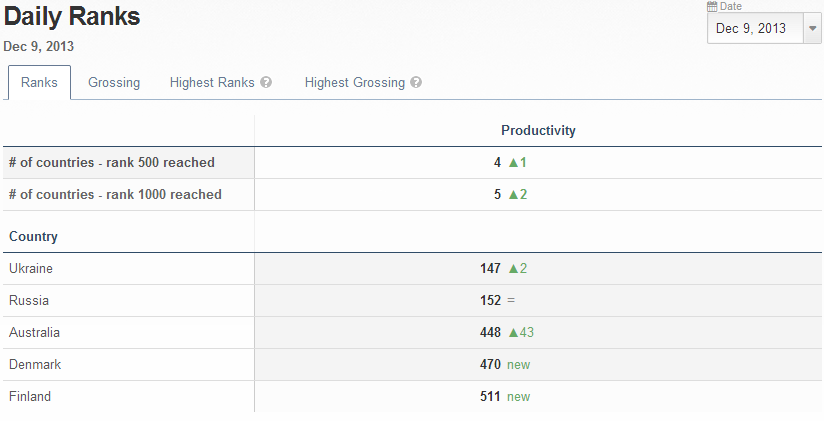Click the equals sign in Russia row

[x=511, y=301]
